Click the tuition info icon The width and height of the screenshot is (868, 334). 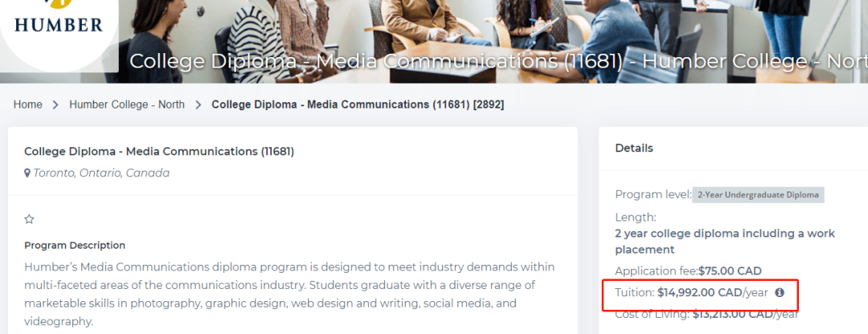click(779, 293)
